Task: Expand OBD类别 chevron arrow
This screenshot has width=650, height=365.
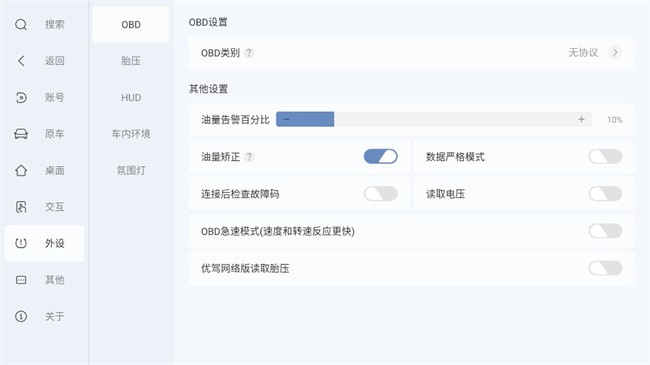Action: pyautogui.click(x=615, y=53)
